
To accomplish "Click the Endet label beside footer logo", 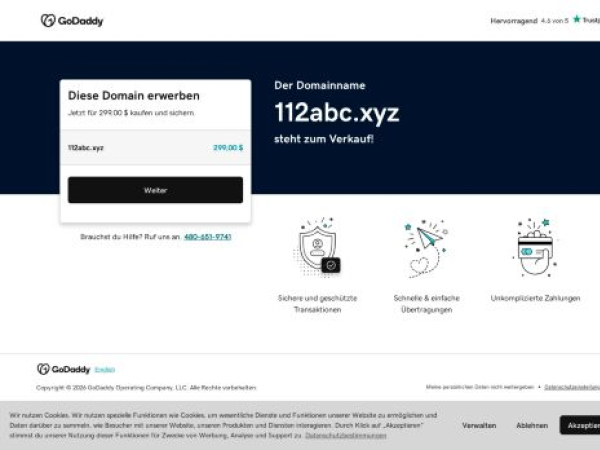I will [105, 370].
